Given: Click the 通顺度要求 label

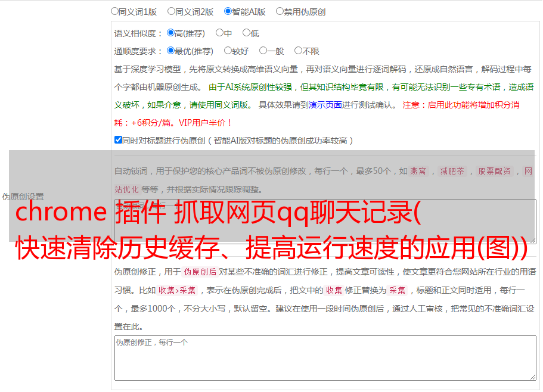Looking at the screenshot, I should point(138,52).
